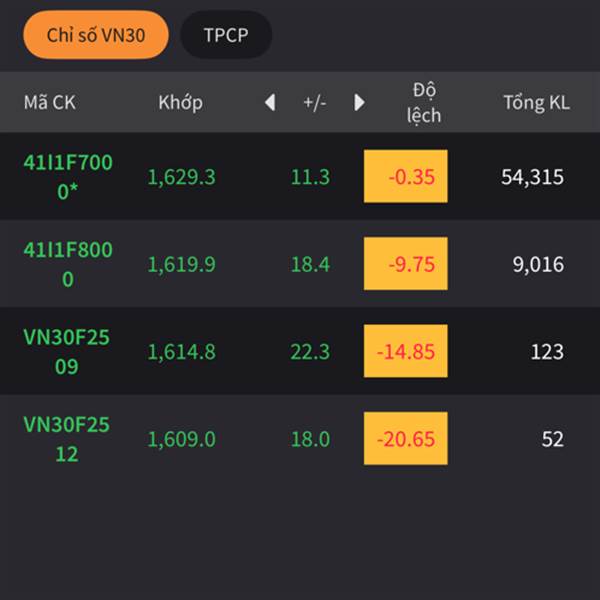Open the 41I1F7000* contract row
The image size is (600, 600).
[300, 176]
